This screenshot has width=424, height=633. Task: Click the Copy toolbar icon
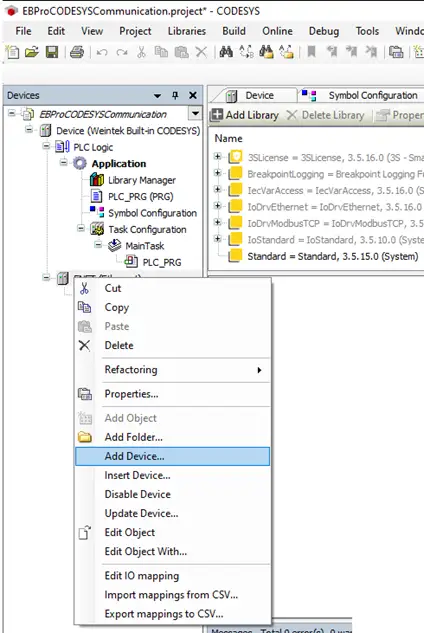(x=161, y=52)
